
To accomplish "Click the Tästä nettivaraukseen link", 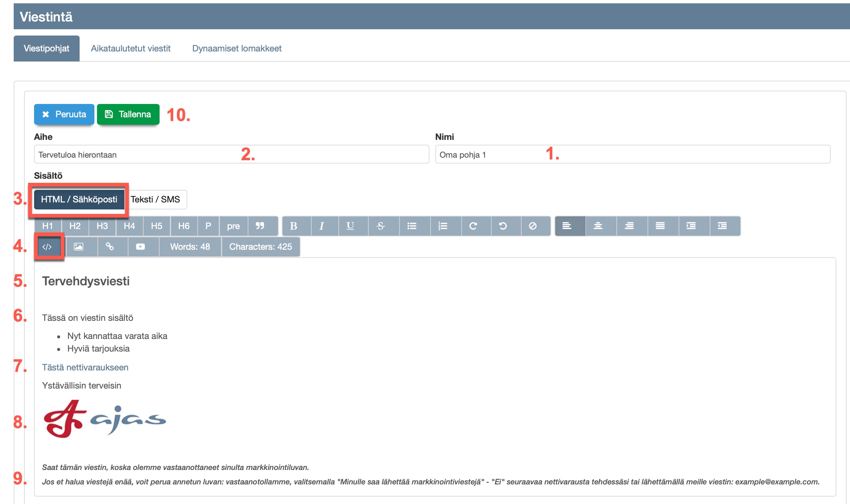I will click(85, 367).
